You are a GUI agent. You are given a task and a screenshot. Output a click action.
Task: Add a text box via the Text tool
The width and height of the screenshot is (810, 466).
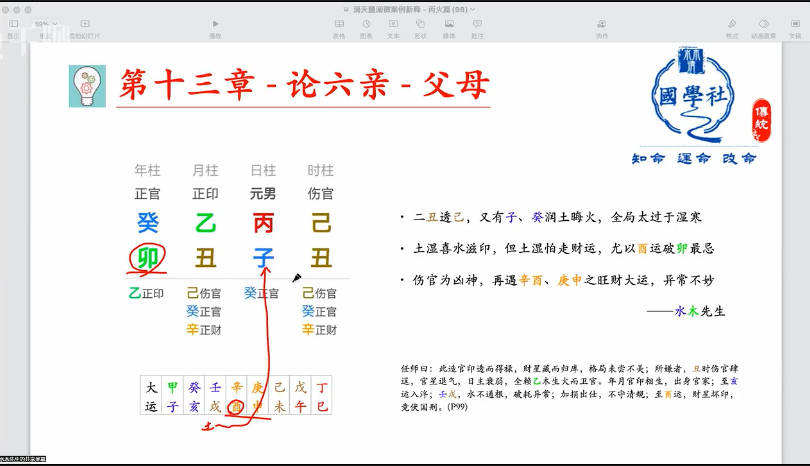click(393, 23)
